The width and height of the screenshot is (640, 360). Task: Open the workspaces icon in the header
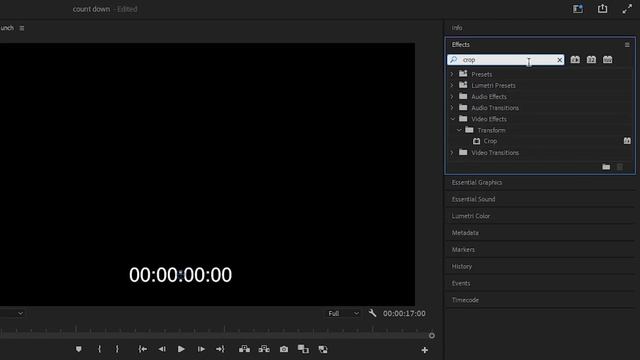[578, 9]
